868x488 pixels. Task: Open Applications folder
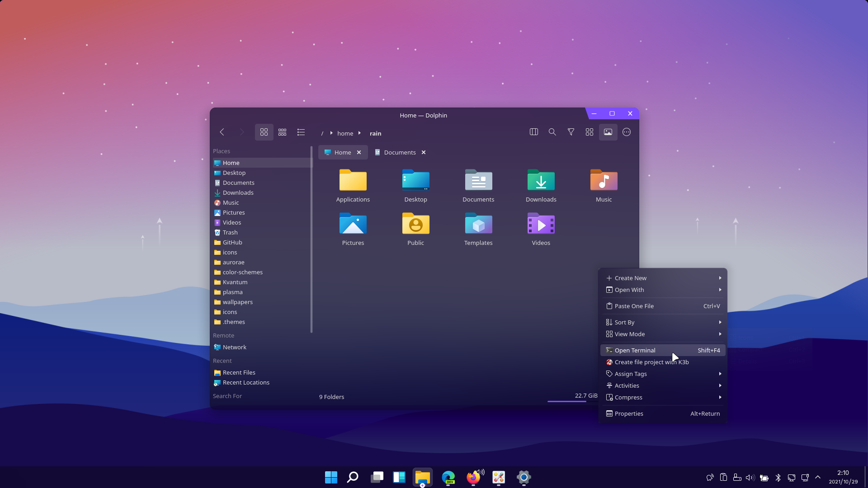(353, 186)
